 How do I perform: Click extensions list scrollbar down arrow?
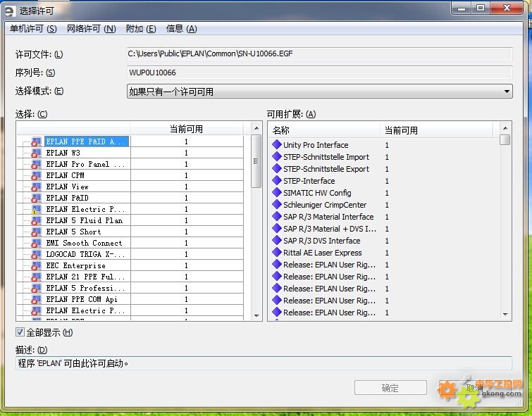coord(505,315)
